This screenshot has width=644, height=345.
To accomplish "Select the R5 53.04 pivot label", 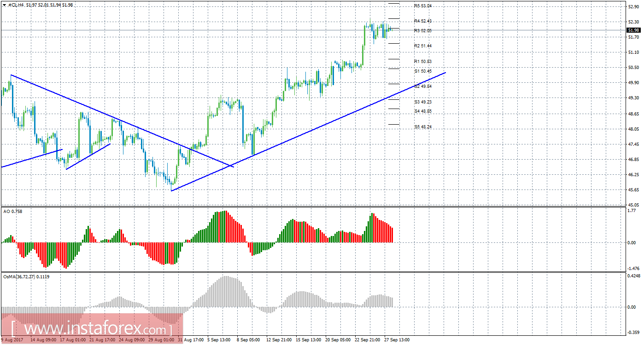I will pyautogui.click(x=423, y=6).
